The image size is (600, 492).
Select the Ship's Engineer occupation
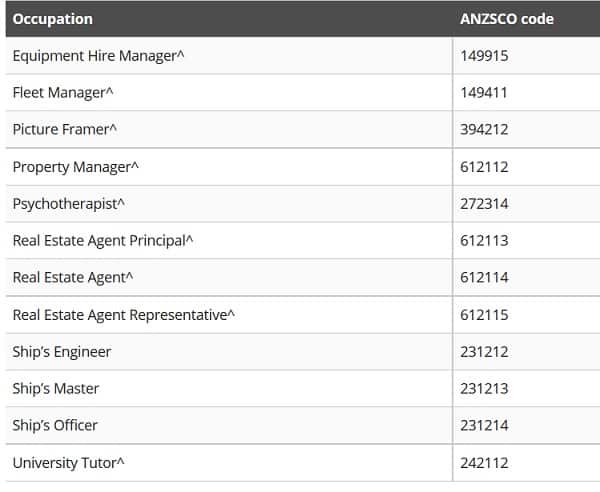62,352
